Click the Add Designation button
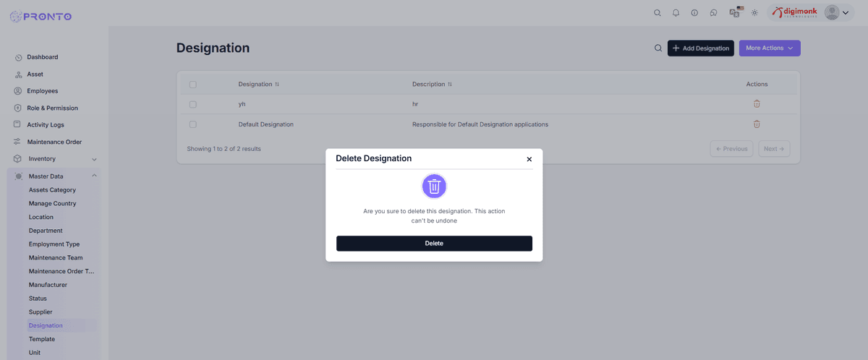 tap(700, 48)
